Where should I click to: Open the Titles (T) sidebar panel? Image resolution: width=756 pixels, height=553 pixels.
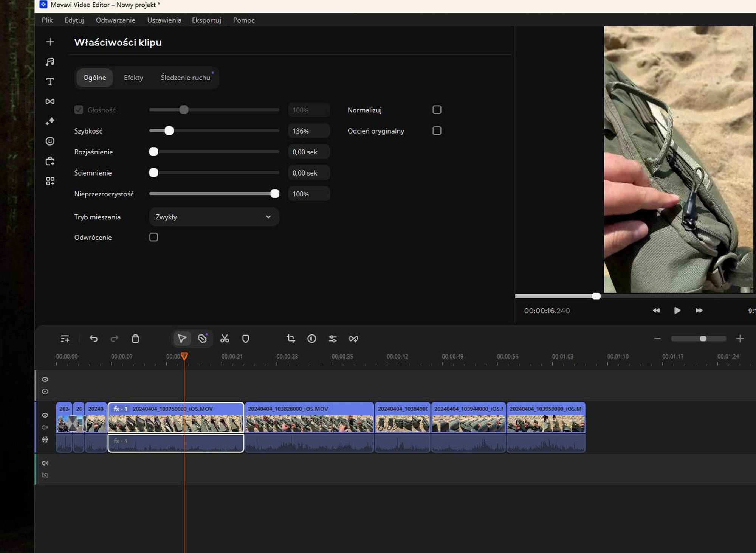pyautogui.click(x=50, y=82)
